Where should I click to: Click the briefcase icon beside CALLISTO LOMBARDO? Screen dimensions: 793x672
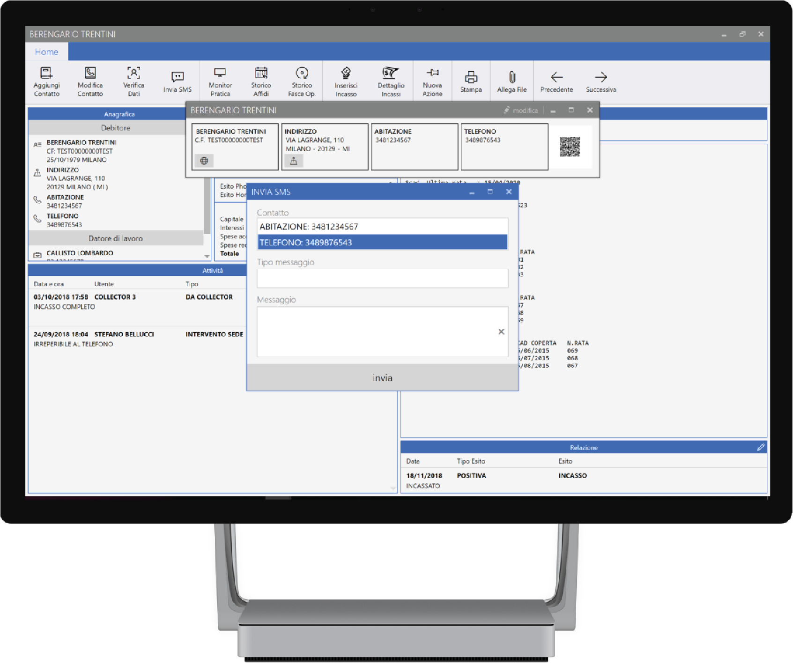coord(37,255)
